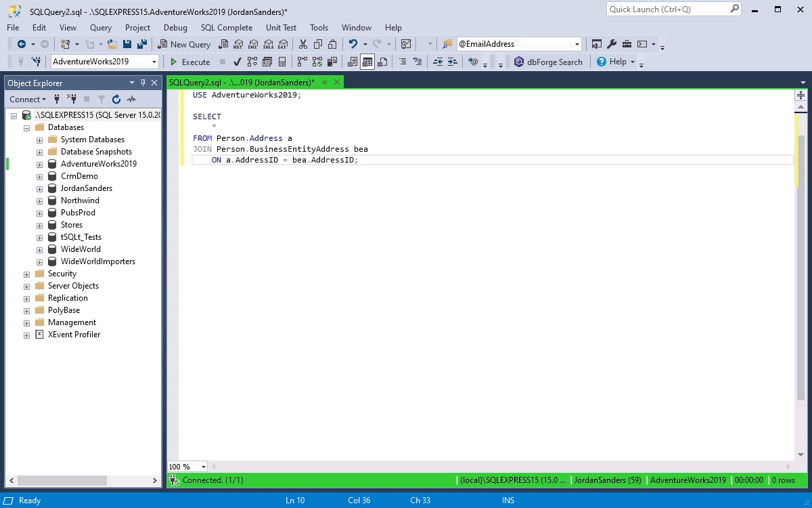Open the SQL Complete menu
Screen dimensions: 812x508
(226, 28)
